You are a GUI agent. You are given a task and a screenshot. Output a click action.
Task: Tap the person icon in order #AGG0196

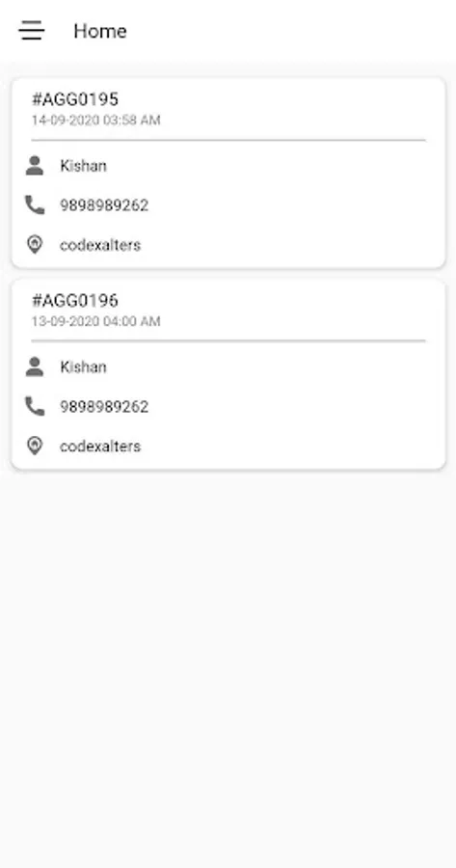(x=35, y=366)
